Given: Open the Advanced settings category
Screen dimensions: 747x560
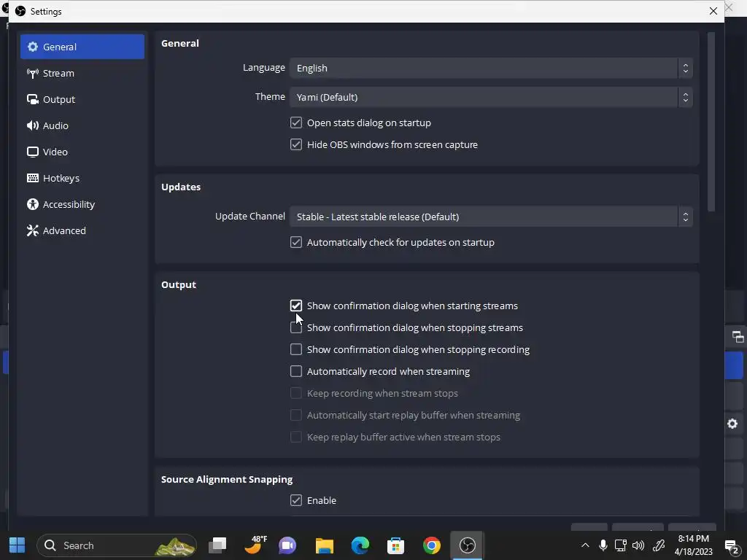Looking at the screenshot, I should click(82, 230).
